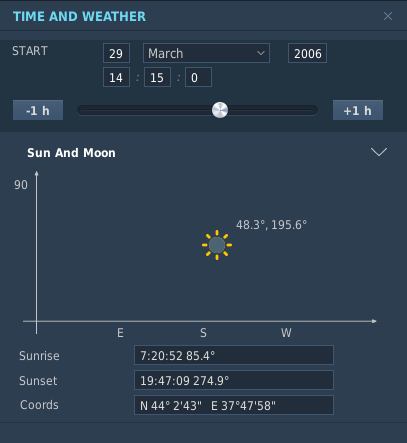Click the sun icon on the chart

click(217, 245)
